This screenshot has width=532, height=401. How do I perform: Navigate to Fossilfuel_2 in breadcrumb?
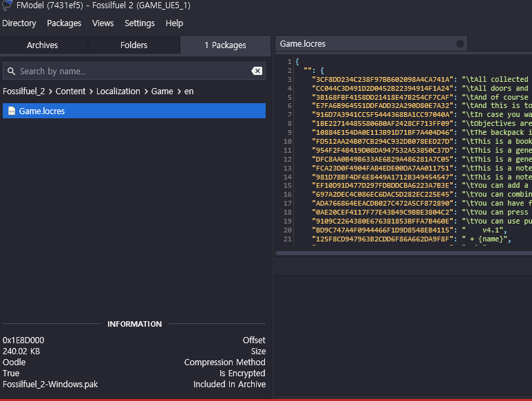tap(23, 91)
